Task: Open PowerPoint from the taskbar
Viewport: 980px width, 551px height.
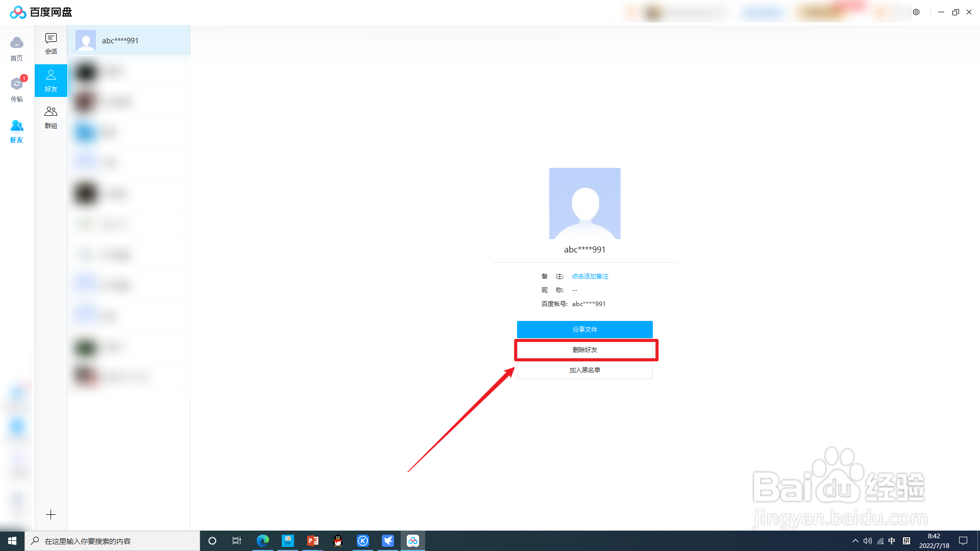Action: 313,541
